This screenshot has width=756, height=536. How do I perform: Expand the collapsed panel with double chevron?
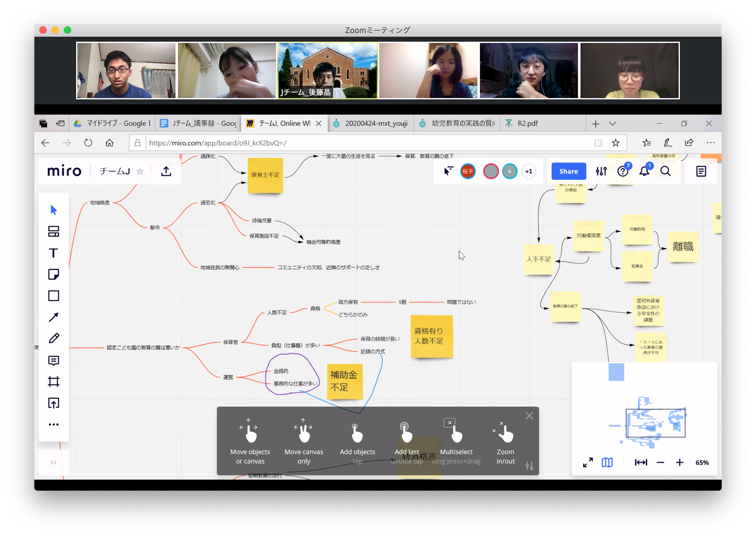tap(53, 463)
